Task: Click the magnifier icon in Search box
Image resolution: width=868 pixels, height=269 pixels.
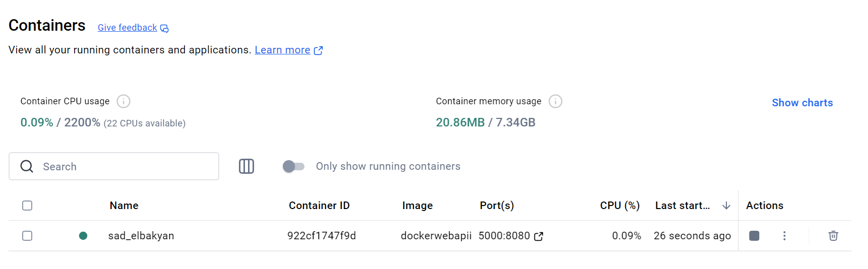Action: (27, 166)
